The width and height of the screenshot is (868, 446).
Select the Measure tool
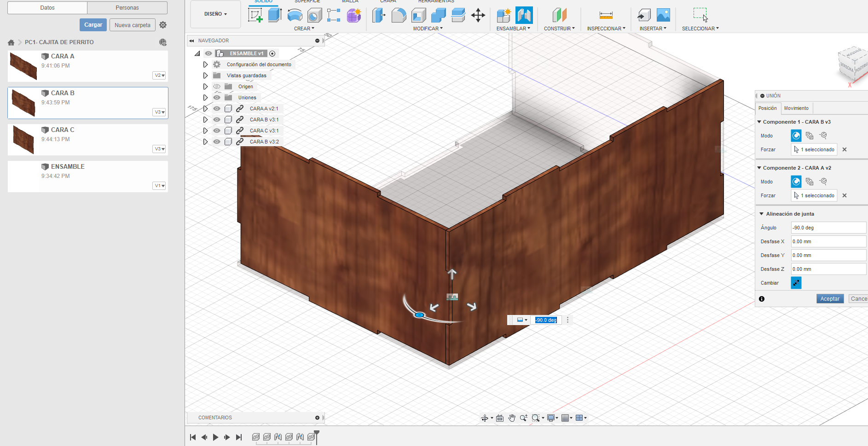(x=606, y=15)
